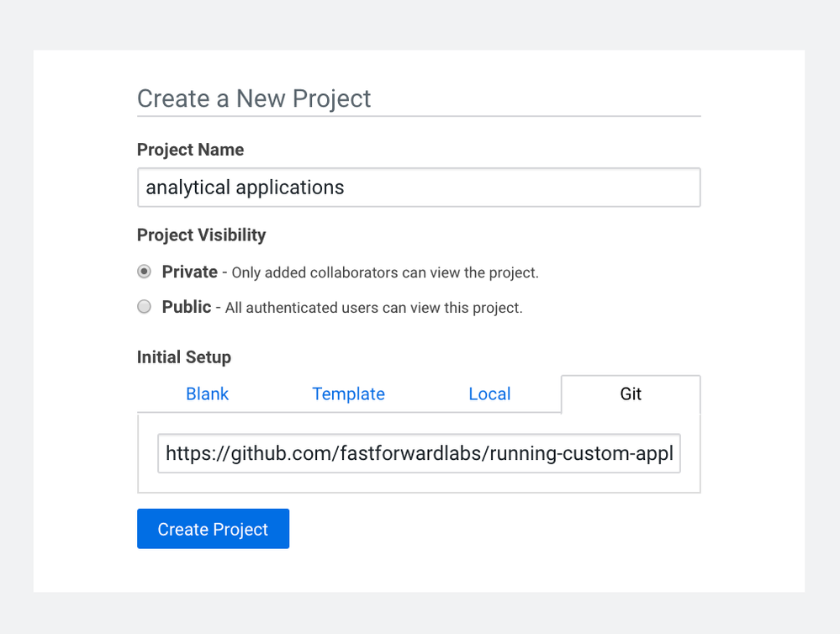Viewport: 840px width, 634px height.
Task: Open the Template setup tab
Action: point(348,394)
